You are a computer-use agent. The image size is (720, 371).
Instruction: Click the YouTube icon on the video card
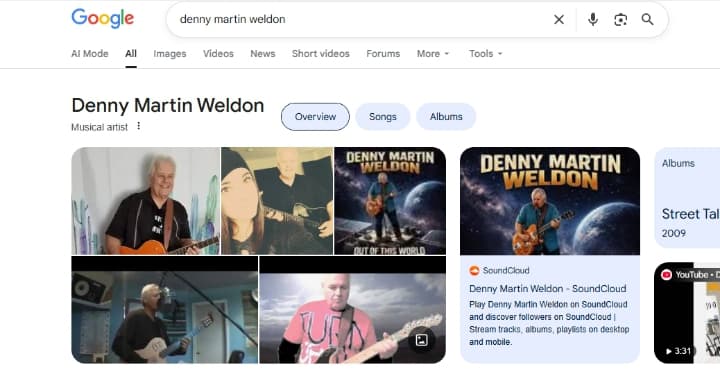coord(666,275)
